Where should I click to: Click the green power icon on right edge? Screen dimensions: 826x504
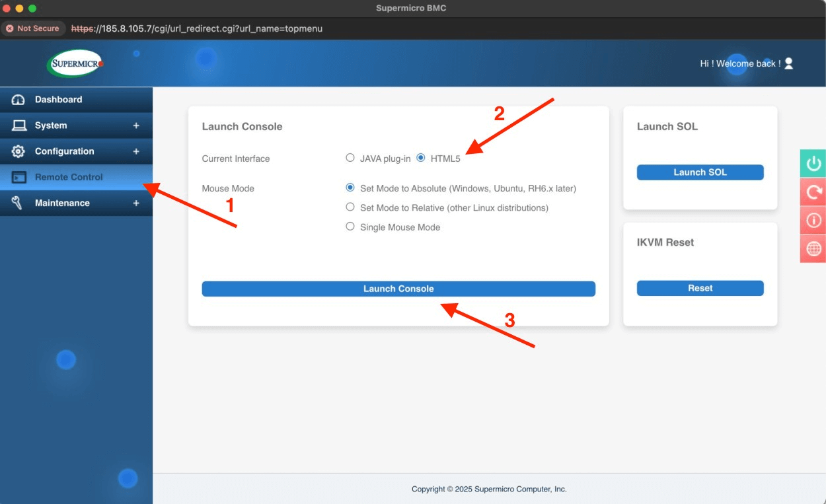point(813,163)
